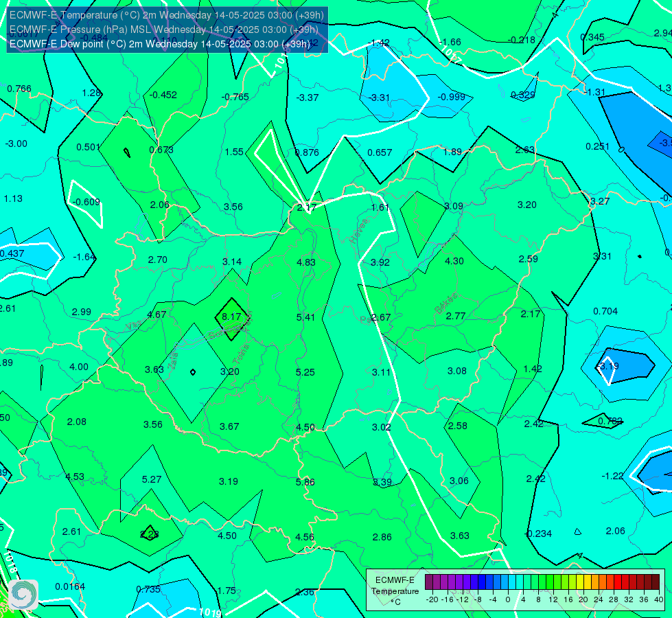The image size is (672, 618).
Task: Click the 8.17 value inside the diamond contour
Action: click(231, 317)
